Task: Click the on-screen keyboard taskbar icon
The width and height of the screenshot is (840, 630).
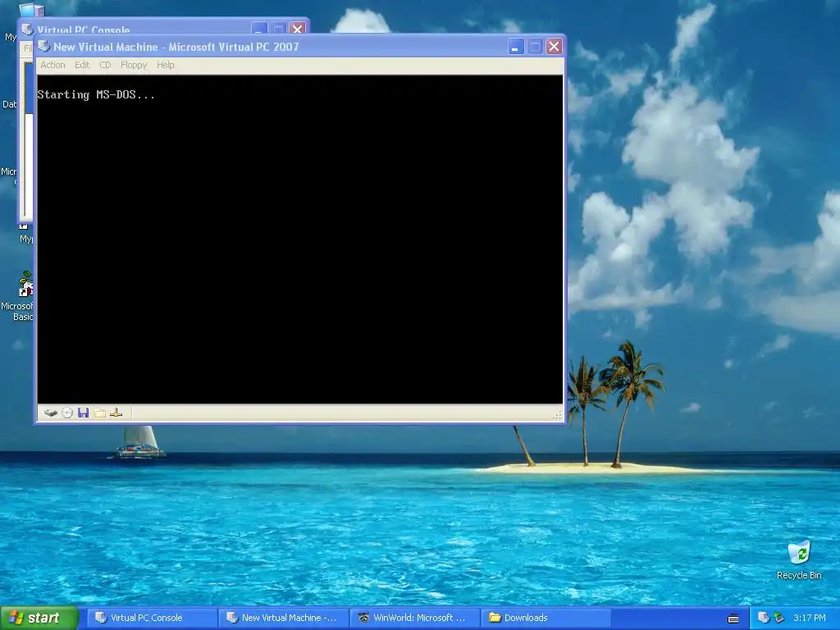Action: (733, 619)
